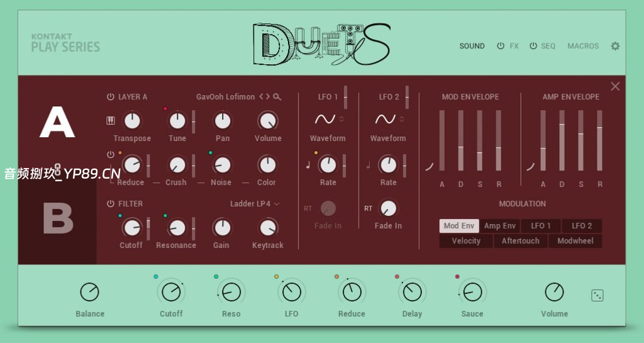
Task: Select Mod Env modulation source
Action: point(459,226)
